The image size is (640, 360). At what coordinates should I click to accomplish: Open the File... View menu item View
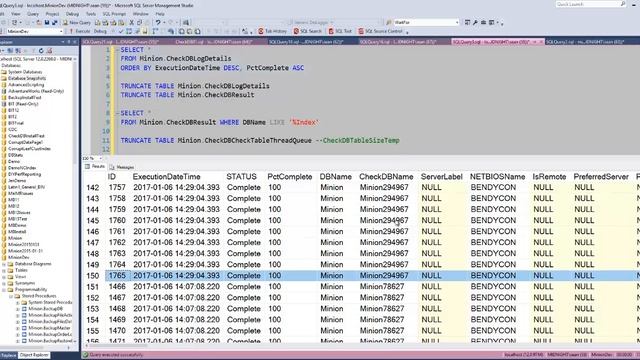16,14
